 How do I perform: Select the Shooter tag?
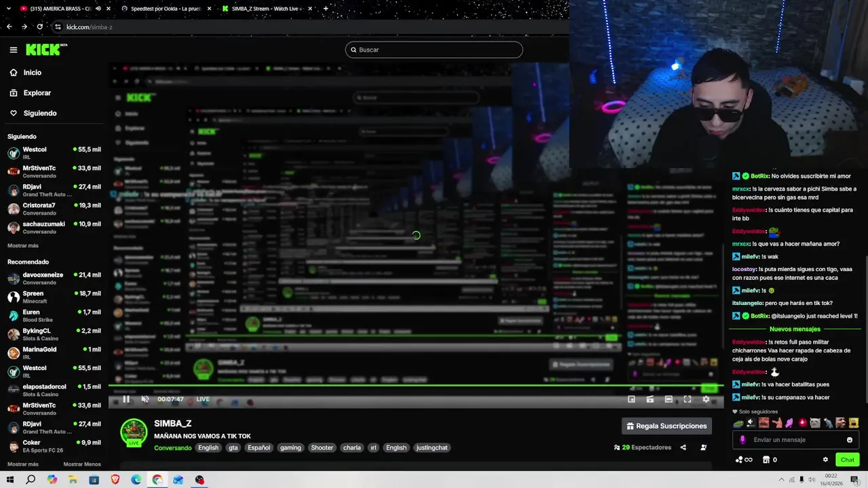pyautogui.click(x=322, y=447)
